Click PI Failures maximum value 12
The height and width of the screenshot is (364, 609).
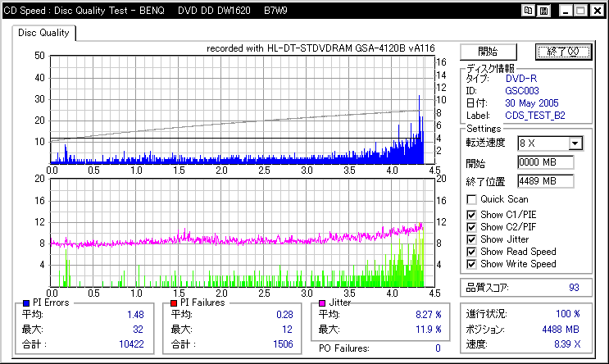(288, 330)
